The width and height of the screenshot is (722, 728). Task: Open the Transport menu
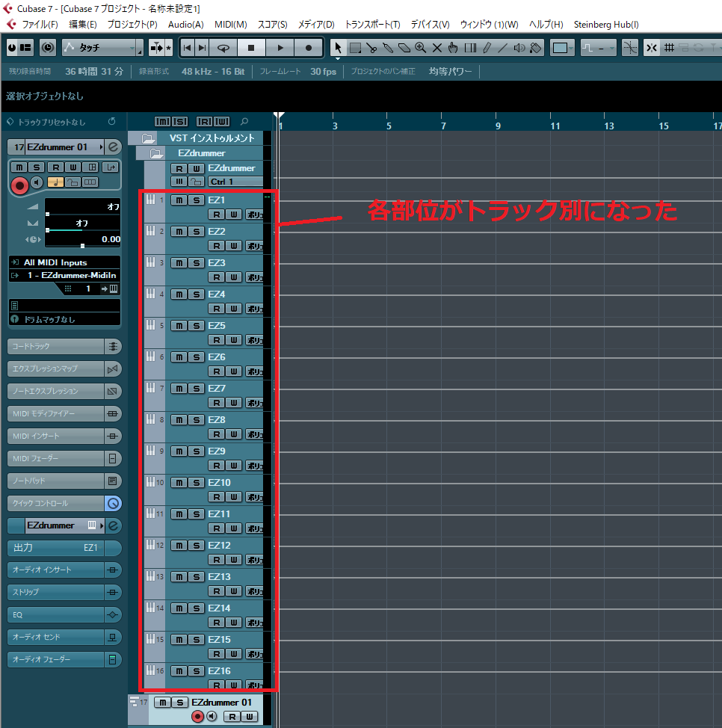click(372, 25)
